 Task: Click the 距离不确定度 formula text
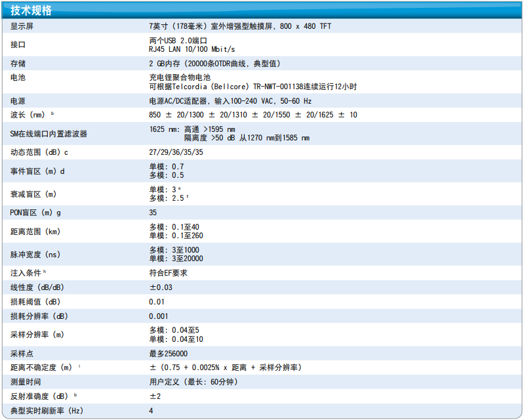[226, 367]
